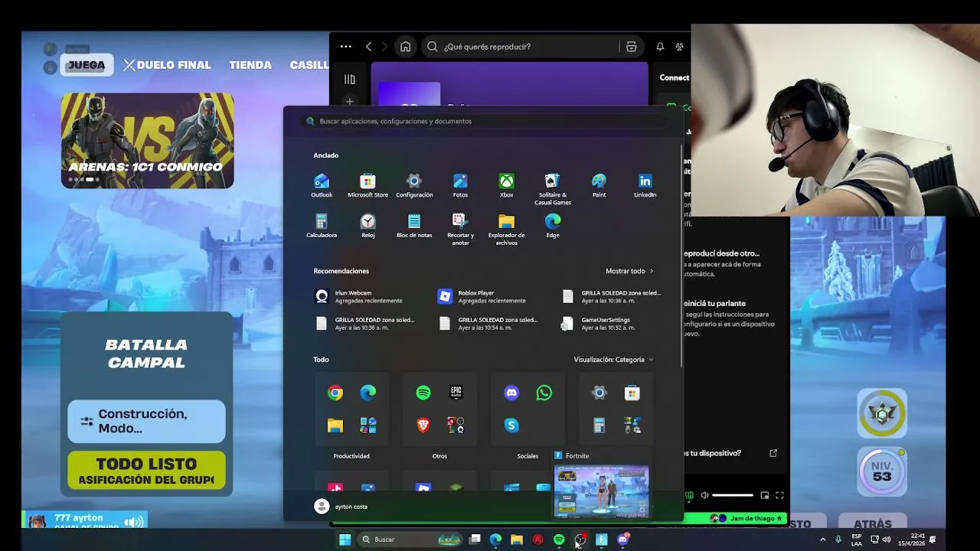Open Spotify Connect panel header
This screenshot has height=551, width=980.
tap(675, 77)
